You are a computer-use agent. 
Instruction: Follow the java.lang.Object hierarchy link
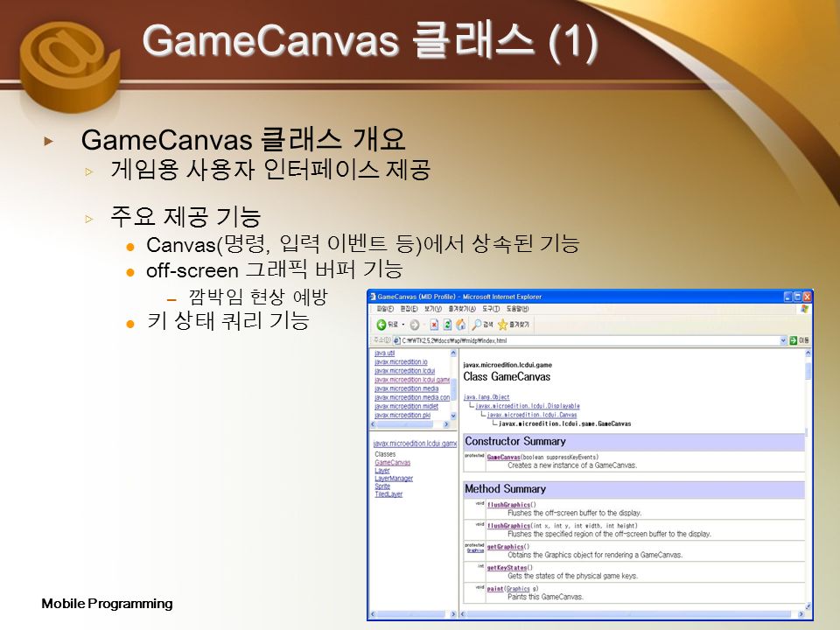tap(486, 397)
